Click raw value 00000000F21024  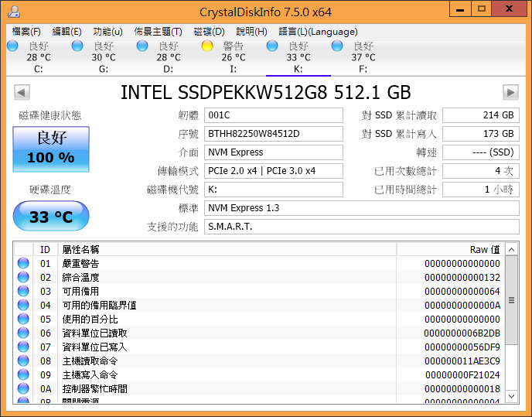point(462,375)
